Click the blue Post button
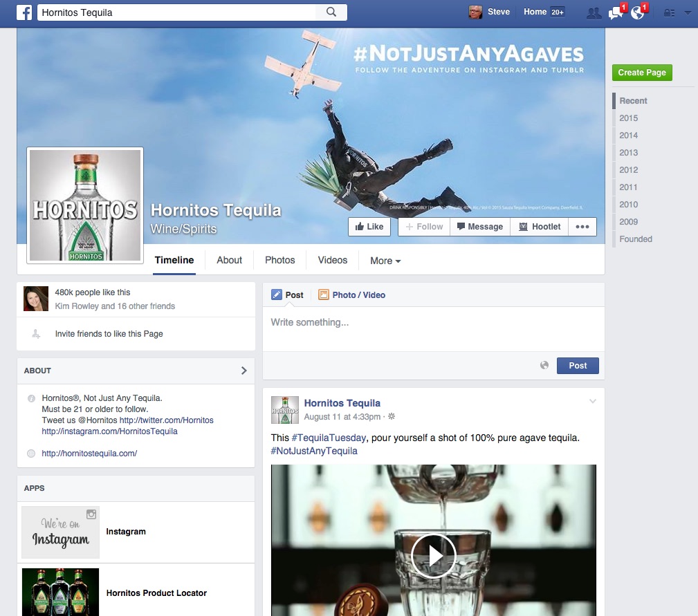Viewport: 698px width, 616px height. [x=578, y=366]
